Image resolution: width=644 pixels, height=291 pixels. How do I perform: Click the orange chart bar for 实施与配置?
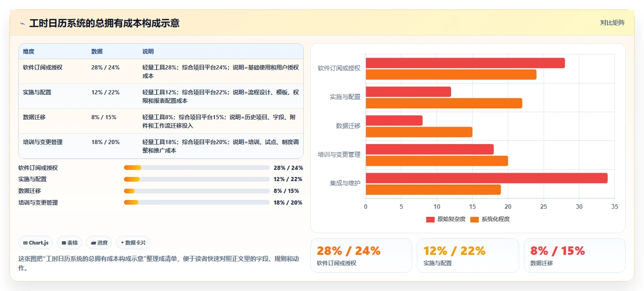(x=444, y=103)
